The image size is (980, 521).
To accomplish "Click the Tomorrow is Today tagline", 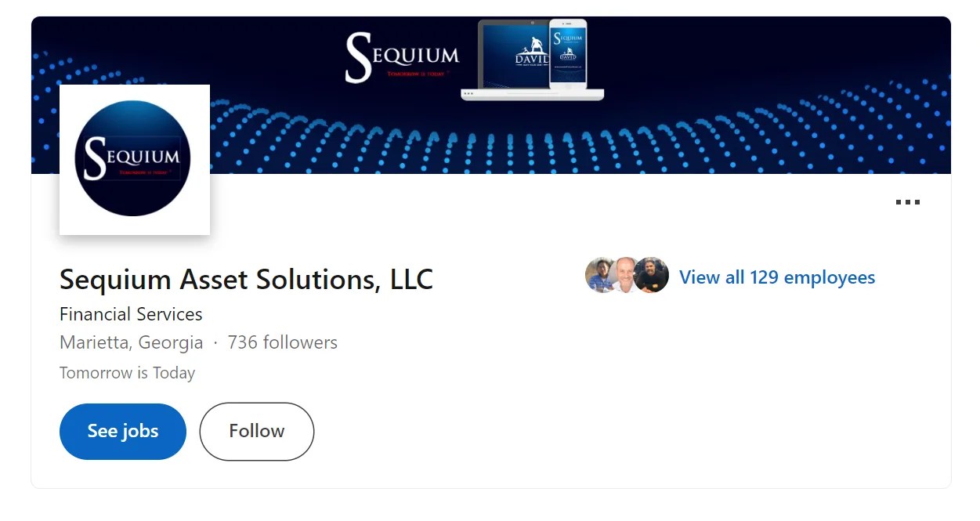I will click(127, 373).
